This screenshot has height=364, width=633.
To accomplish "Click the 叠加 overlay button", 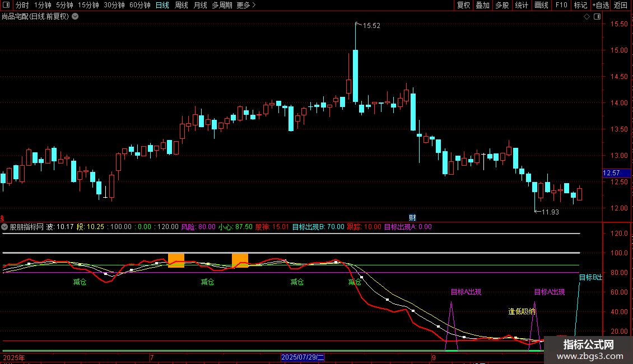I will tap(482, 5).
